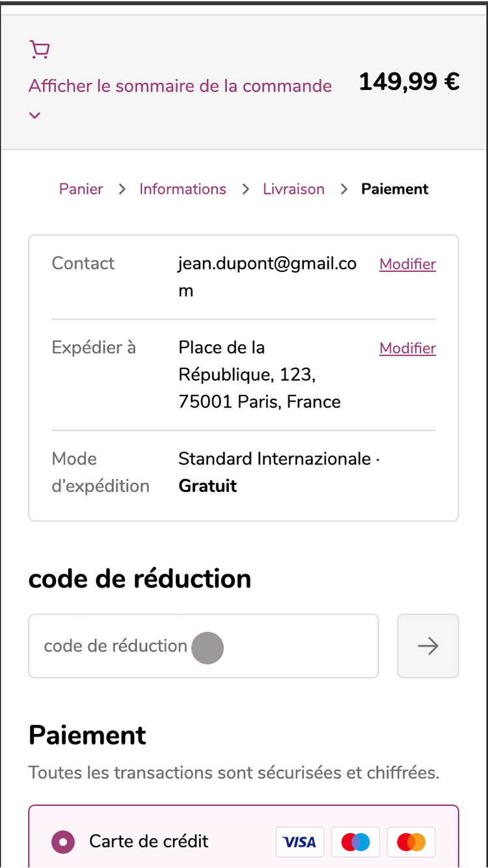Click the Carte de crédit label
This screenshot has width=488, height=868.
(x=149, y=841)
